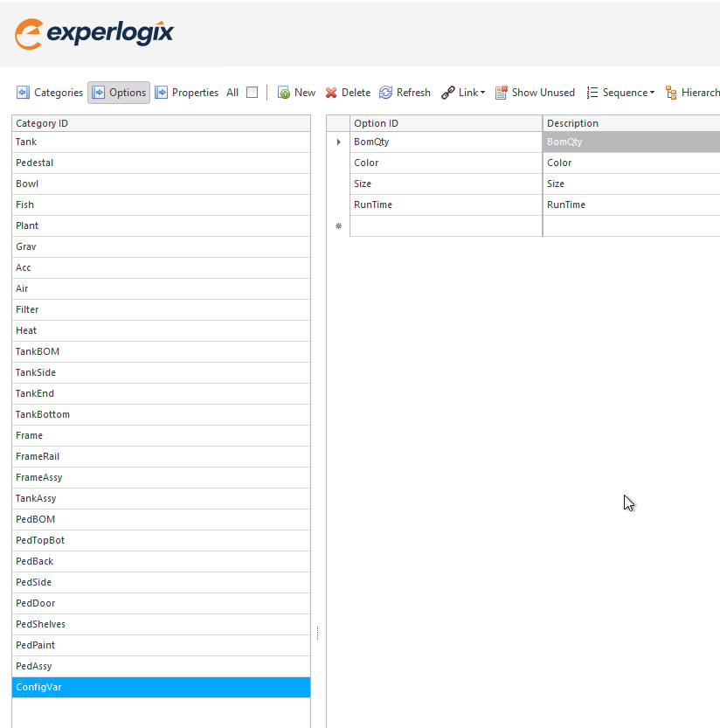Click the BomQty row indicator arrow
Screen dimensions: 720x728
point(338,142)
